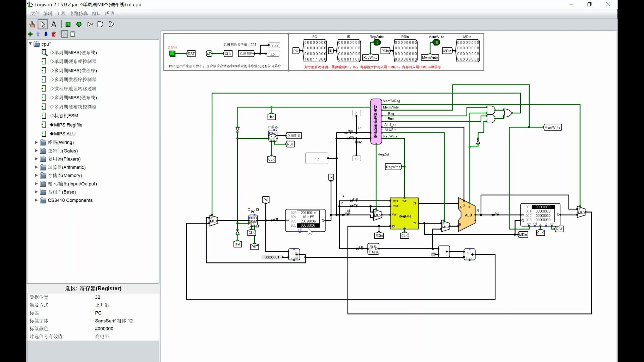Select circuit 多周期MIPS(微程序) in tree
The height and width of the screenshot is (362, 644).
tap(73, 70)
